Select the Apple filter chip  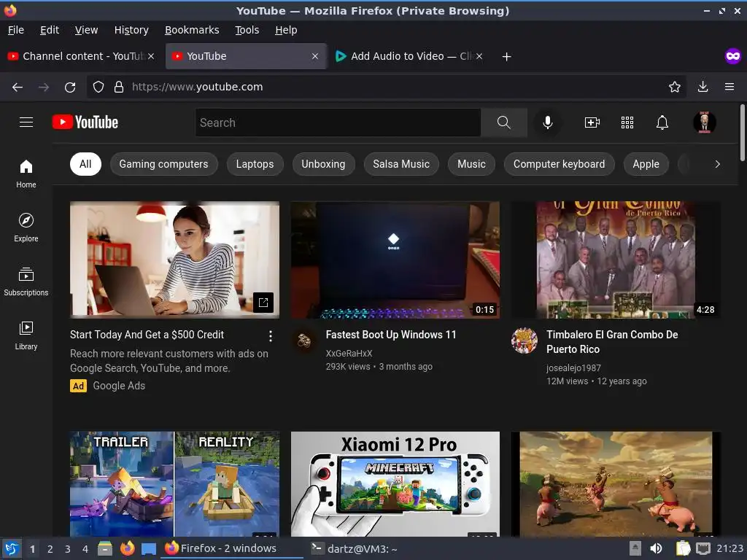click(646, 164)
